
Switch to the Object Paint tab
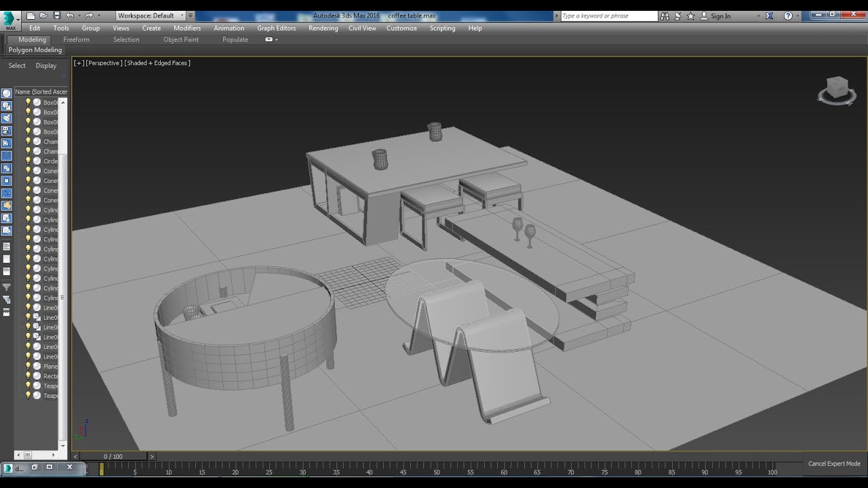click(181, 39)
